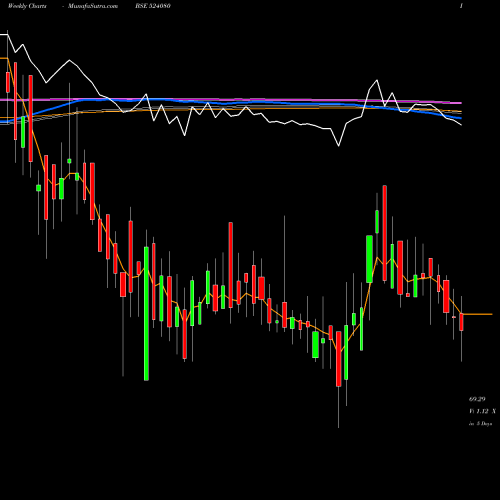This screenshot has width=500, height=500.
Task: Click the last red candlestick on chart
Action: click(x=461, y=322)
